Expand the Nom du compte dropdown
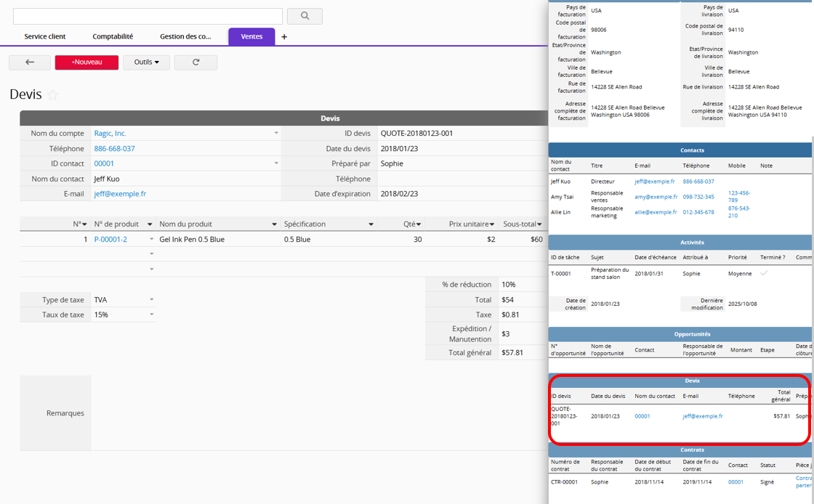This screenshot has height=504, width=814. tap(276, 134)
